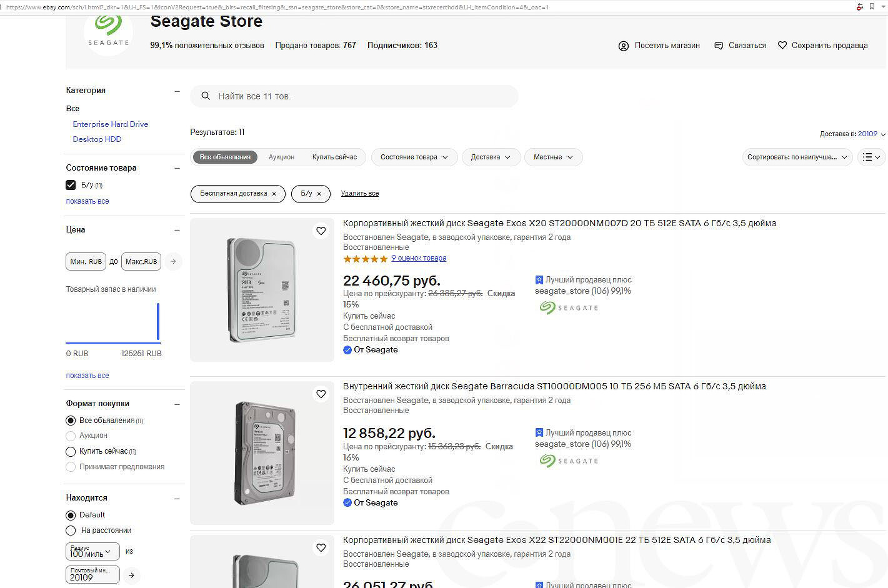The image size is (888, 588).
Task: Select the 'Все' category
Action: [72, 109]
